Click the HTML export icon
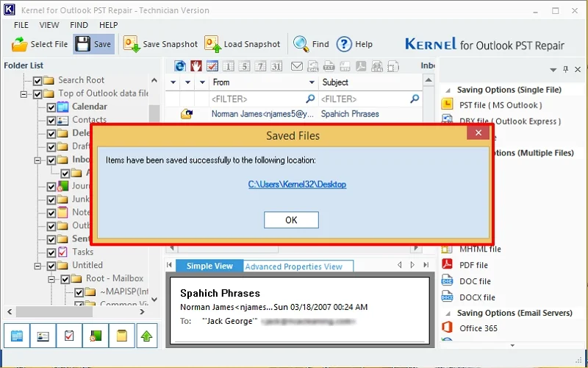The height and width of the screenshot is (368, 588). click(377, 66)
